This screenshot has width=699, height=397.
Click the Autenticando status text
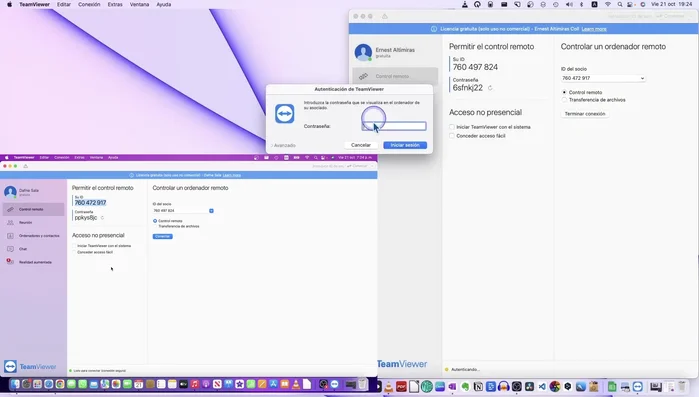(465, 369)
